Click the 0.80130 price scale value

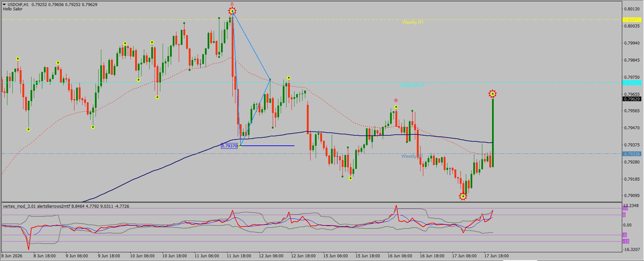click(x=632, y=9)
